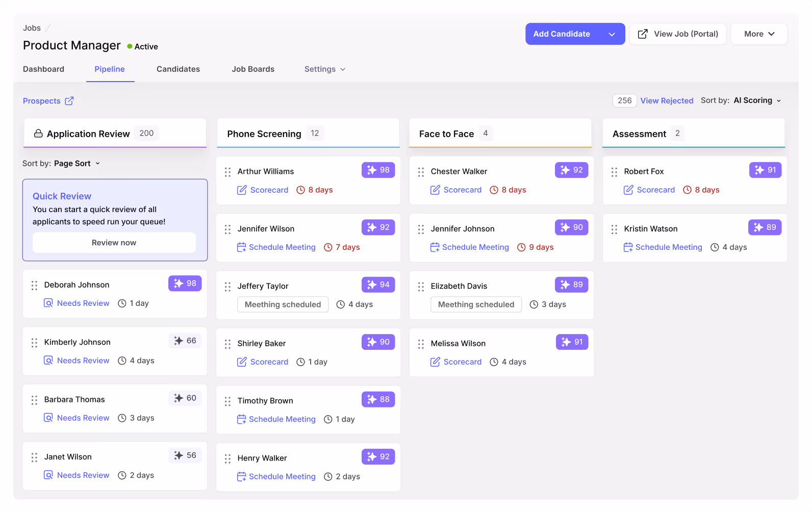The image size is (812, 513).
Task: Click calendar icon on Kristin Watson's Schedule Meeting
Action: [x=628, y=247]
